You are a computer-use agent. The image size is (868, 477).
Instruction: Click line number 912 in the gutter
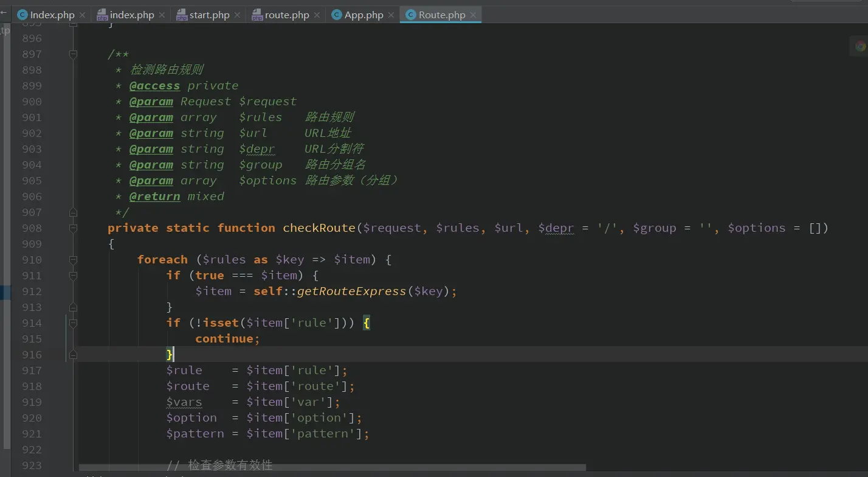point(32,291)
